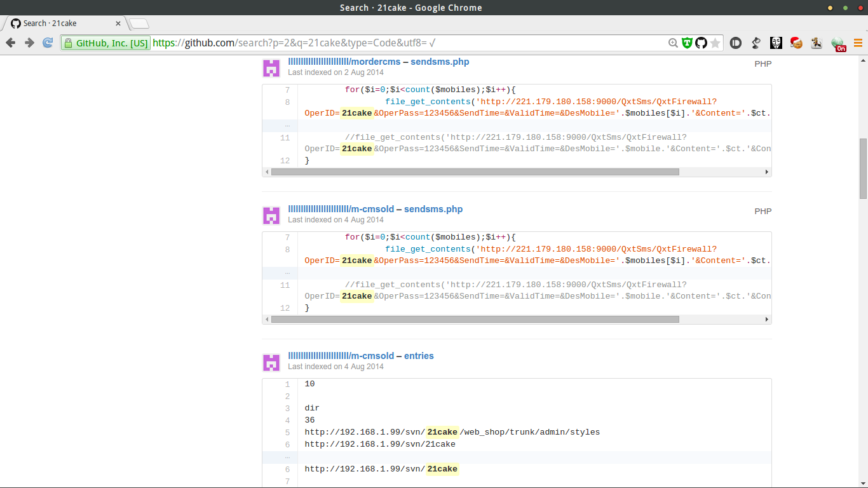Open the m-cmsold repository link above sendsms.php

(x=341, y=209)
